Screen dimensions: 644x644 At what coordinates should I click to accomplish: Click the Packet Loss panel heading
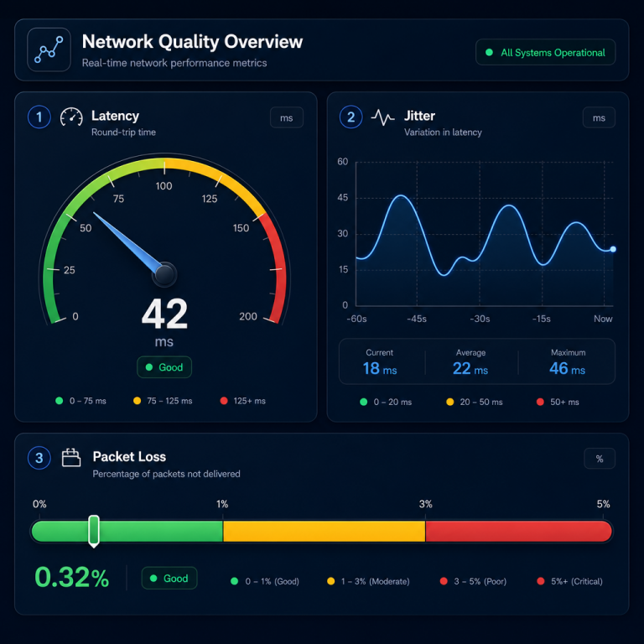pos(129,457)
